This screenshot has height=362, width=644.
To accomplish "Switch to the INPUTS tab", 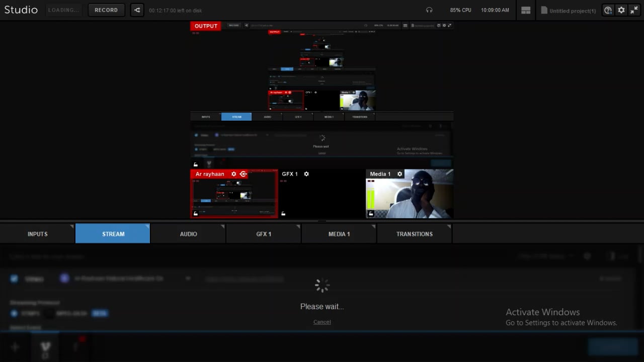I will pos(37,234).
